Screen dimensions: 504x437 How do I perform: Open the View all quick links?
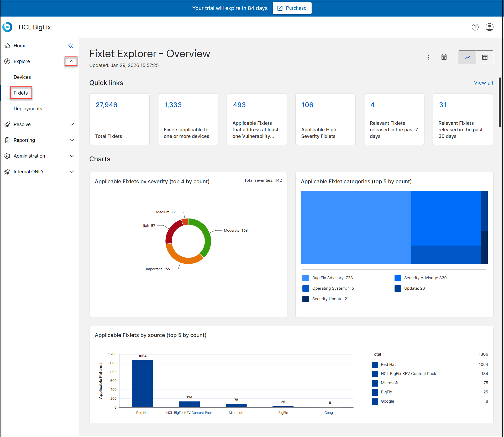(x=483, y=83)
